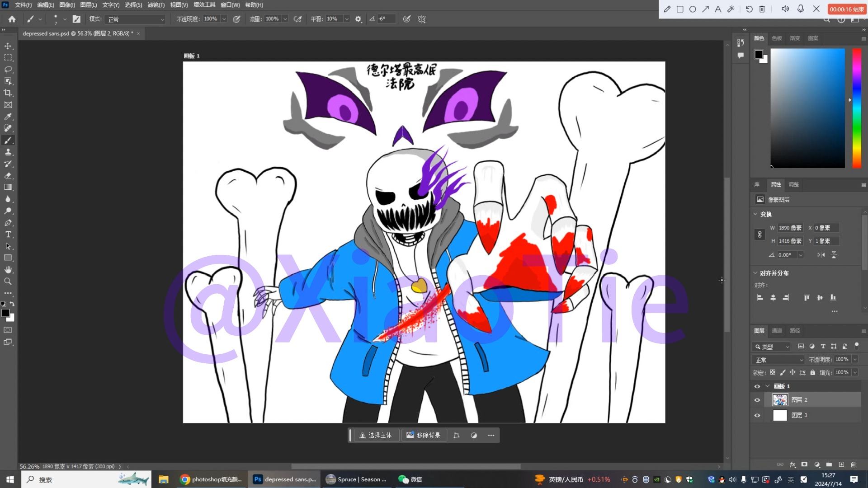Select the Move tool
Viewport: 868px width, 488px height.
[8, 46]
